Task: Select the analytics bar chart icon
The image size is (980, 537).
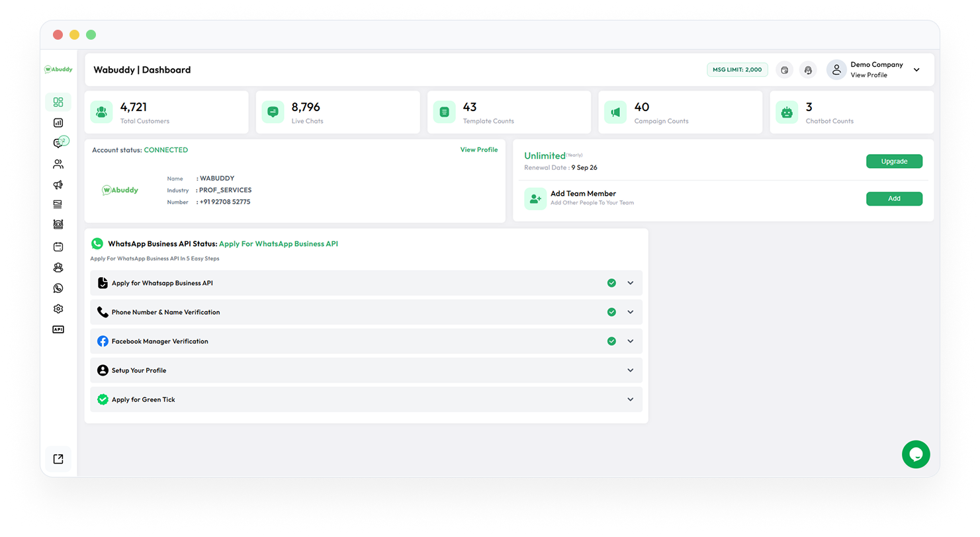Action: [x=58, y=122]
